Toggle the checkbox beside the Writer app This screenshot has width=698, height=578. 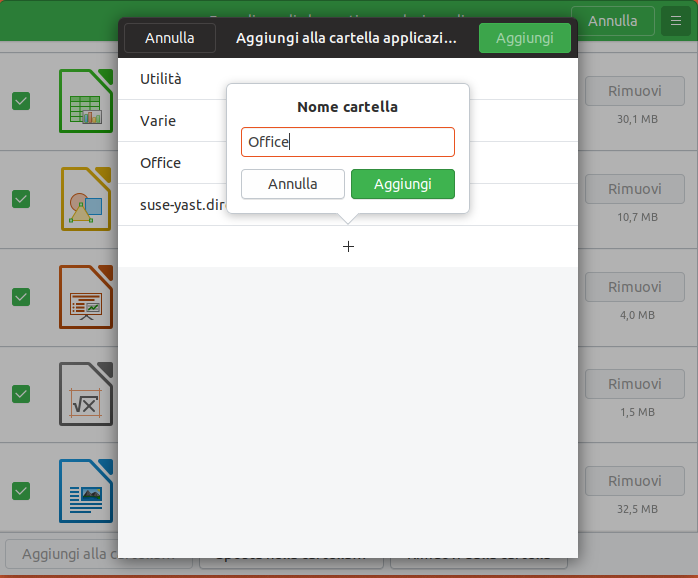(21, 491)
